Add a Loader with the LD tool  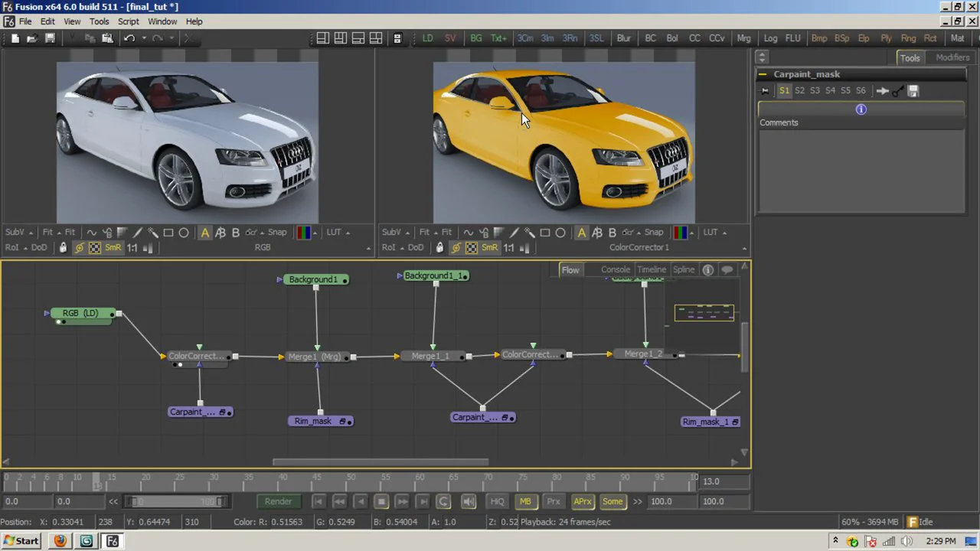click(x=427, y=38)
